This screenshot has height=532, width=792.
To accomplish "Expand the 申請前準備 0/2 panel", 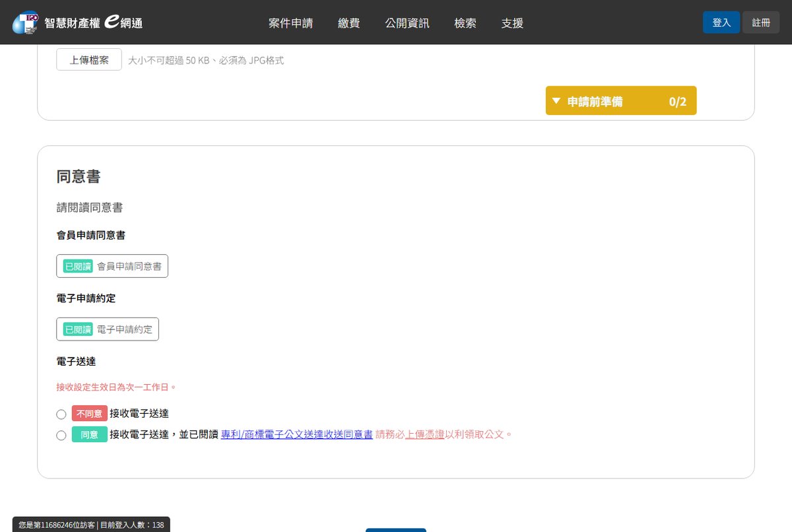I will pos(621,101).
